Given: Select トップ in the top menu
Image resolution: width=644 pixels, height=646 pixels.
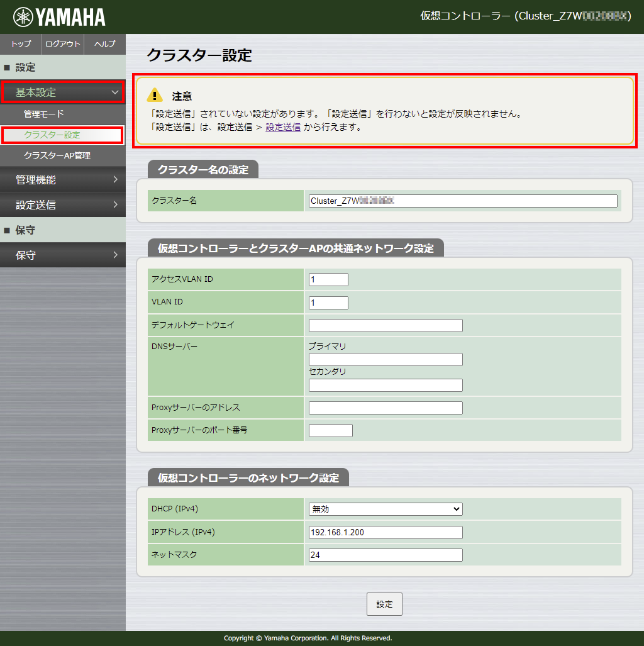Looking at the screenshot, I should [20, 44].
